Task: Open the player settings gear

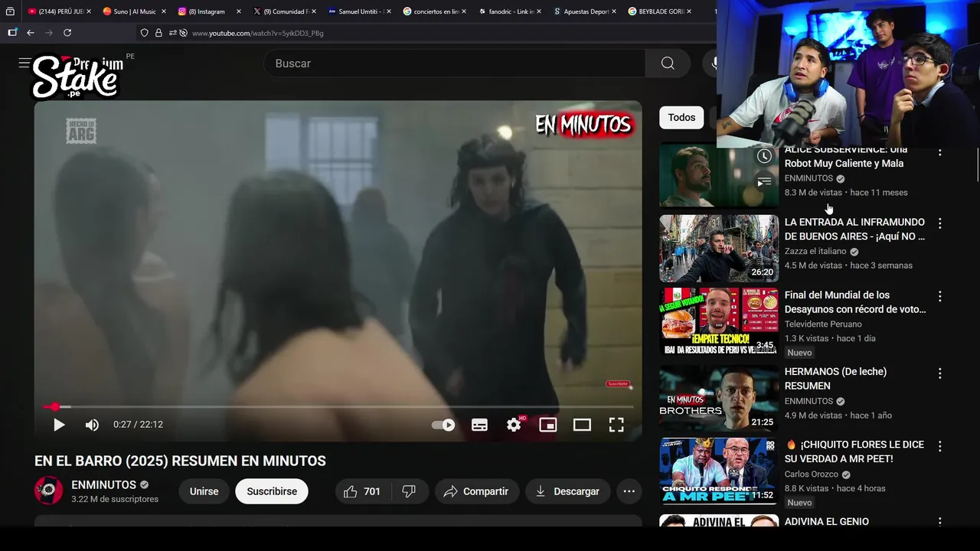Action: tap(514, 425)
